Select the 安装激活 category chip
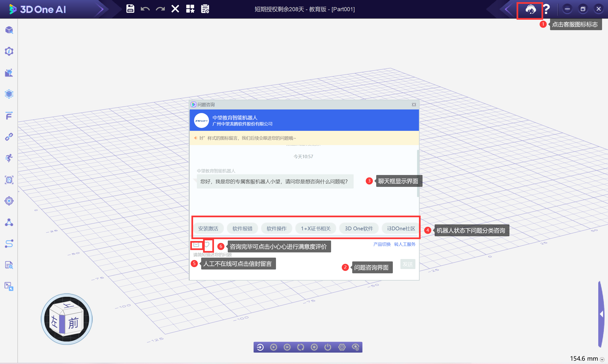608x364 pixels. 208,229
